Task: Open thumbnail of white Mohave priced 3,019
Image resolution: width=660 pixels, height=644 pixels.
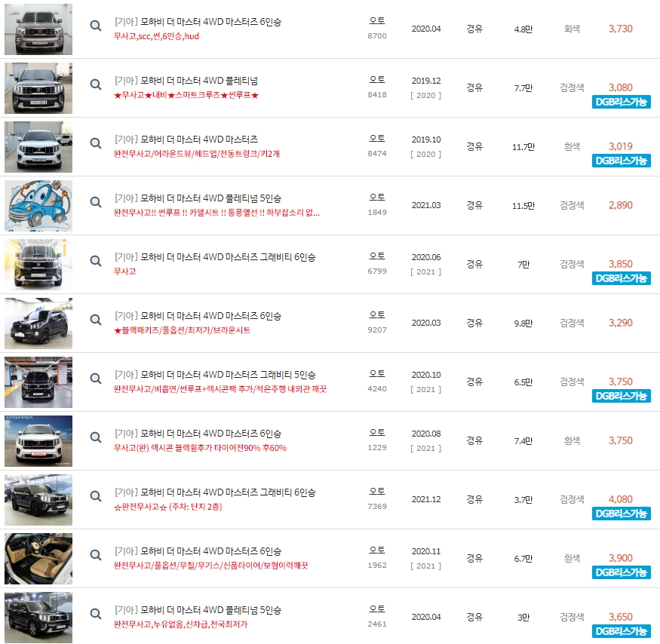Action: coord(38,147)
